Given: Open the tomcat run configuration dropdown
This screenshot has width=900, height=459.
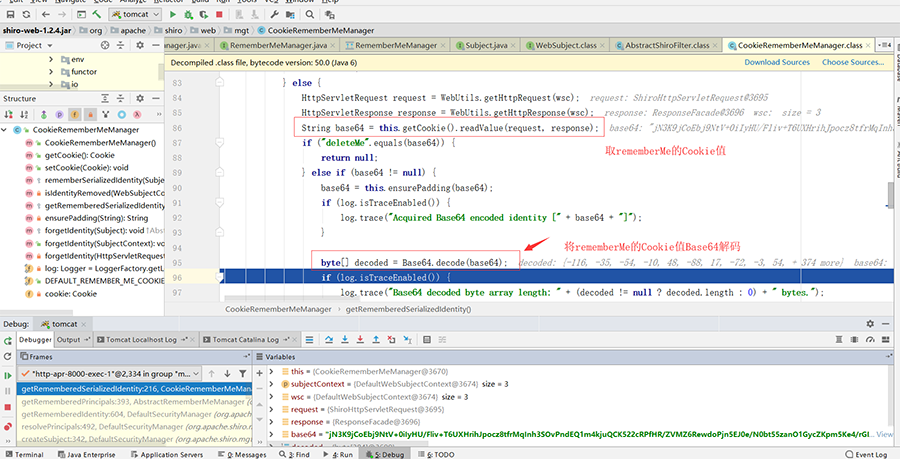Looking at the screenshot, I should pyautogui.click(x=134, y=15).
